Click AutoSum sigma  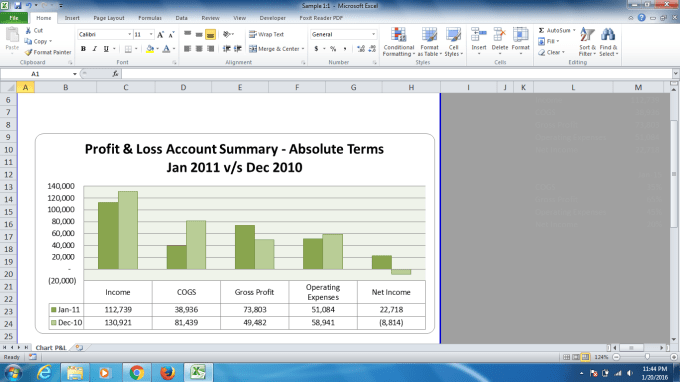point(541,30)
